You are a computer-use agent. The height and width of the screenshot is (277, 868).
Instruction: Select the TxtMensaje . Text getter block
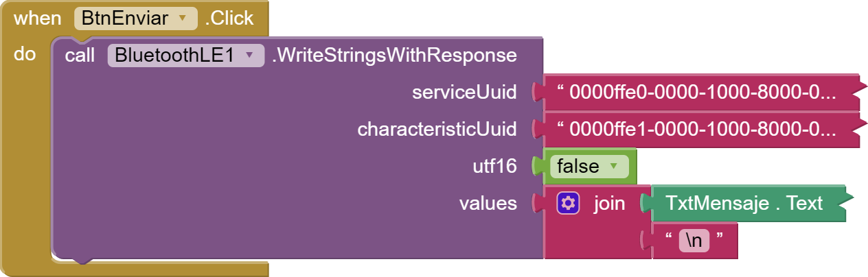744,203
